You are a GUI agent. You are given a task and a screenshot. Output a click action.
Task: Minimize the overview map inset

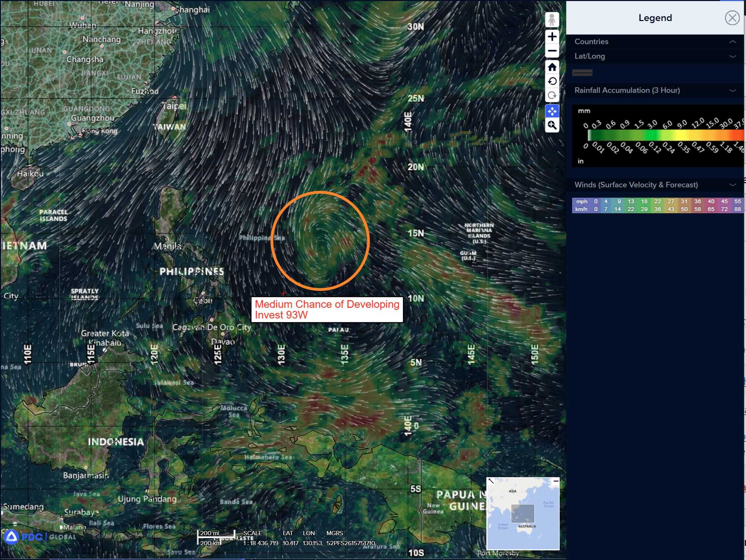[556, 481]
